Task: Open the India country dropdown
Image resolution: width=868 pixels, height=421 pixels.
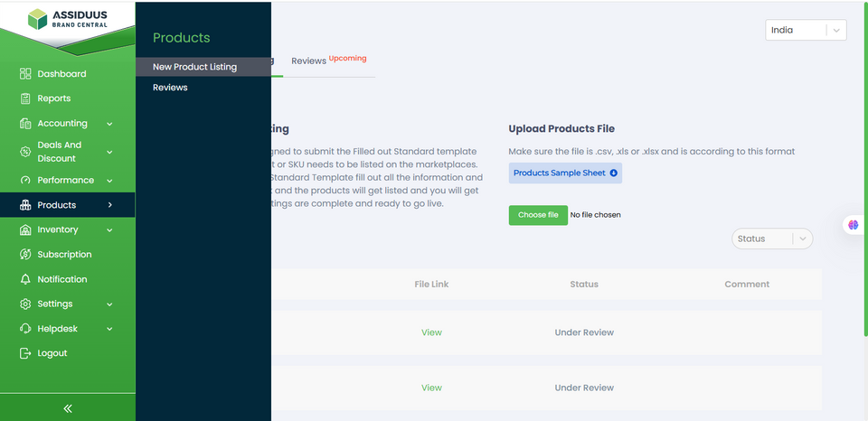Action: tap(805, 30)
